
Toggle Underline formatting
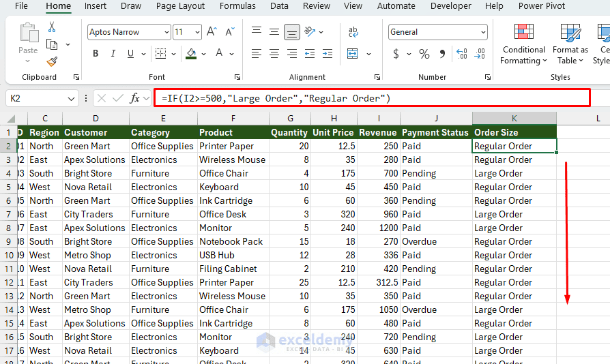[131, 54]
